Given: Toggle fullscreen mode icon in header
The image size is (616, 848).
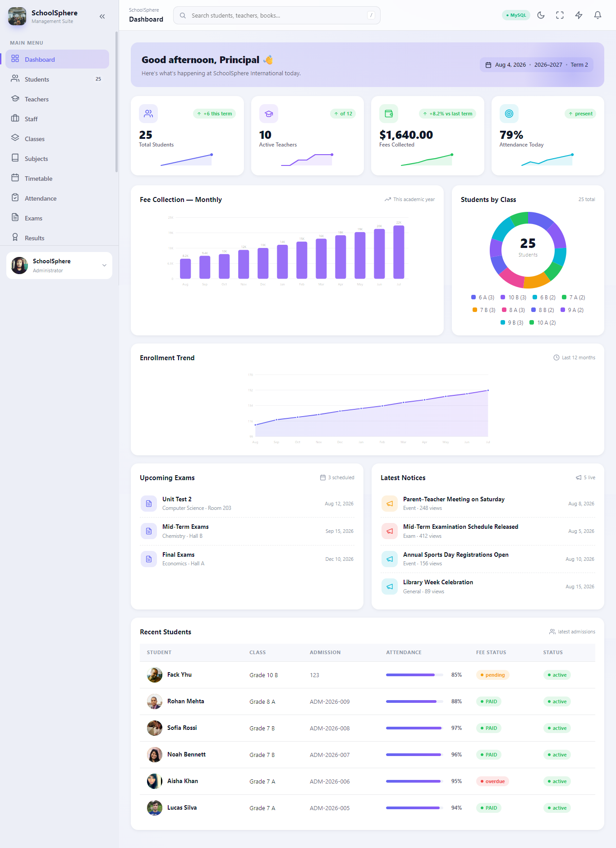Looking at the screenshot, I should pos(560,15).
